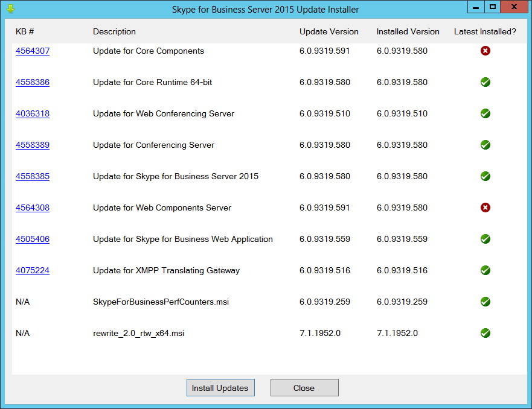532x409 pixels.
Task: Click the Latest Installed? column header
Action: click(485, 31)
